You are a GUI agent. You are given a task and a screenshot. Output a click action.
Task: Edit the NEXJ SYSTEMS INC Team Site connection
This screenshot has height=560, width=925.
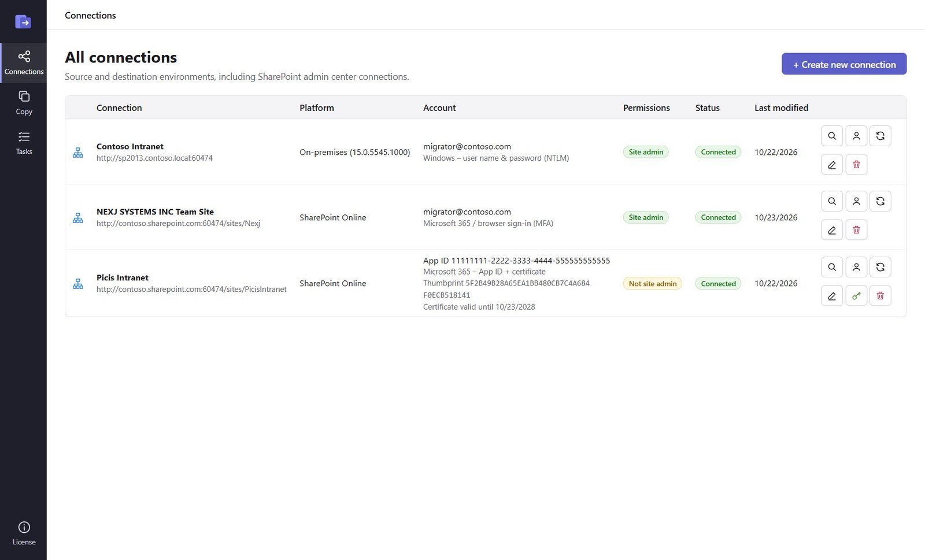832,230
